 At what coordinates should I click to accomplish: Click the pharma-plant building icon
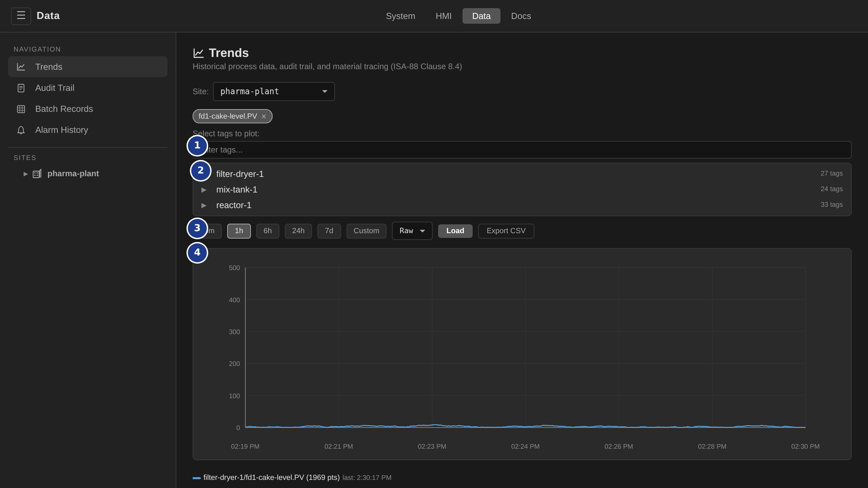click(37, 174)
